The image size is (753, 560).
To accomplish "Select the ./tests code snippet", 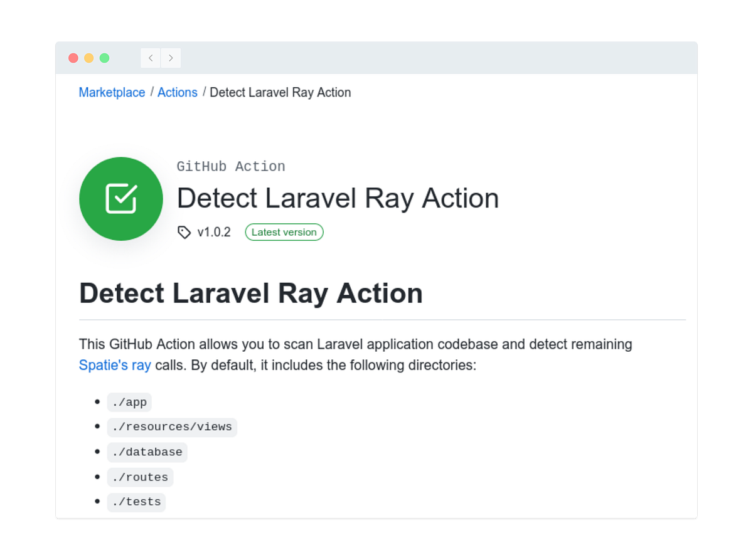I will (x=136, y=502).
